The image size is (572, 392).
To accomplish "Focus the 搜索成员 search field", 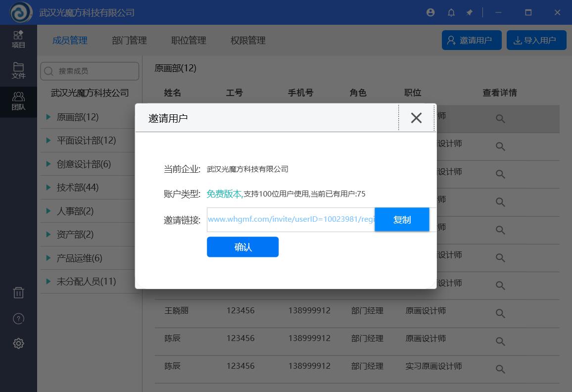I will (x=90, y=71).
